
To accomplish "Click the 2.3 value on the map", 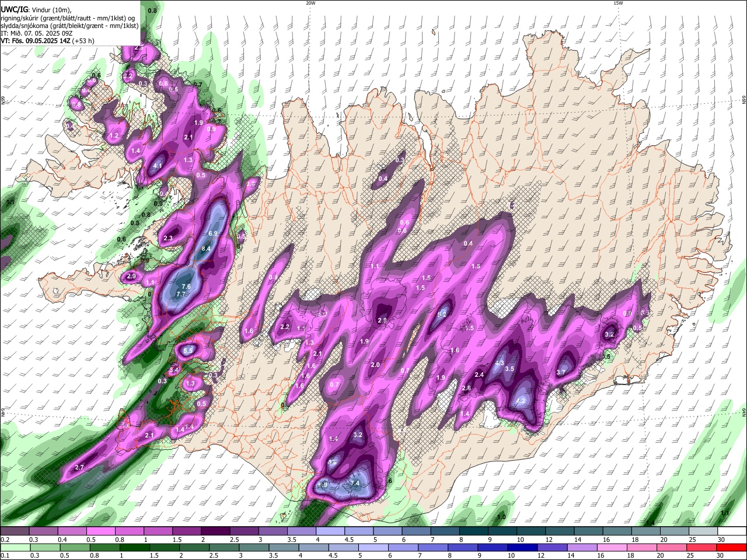I will [168, 239].
